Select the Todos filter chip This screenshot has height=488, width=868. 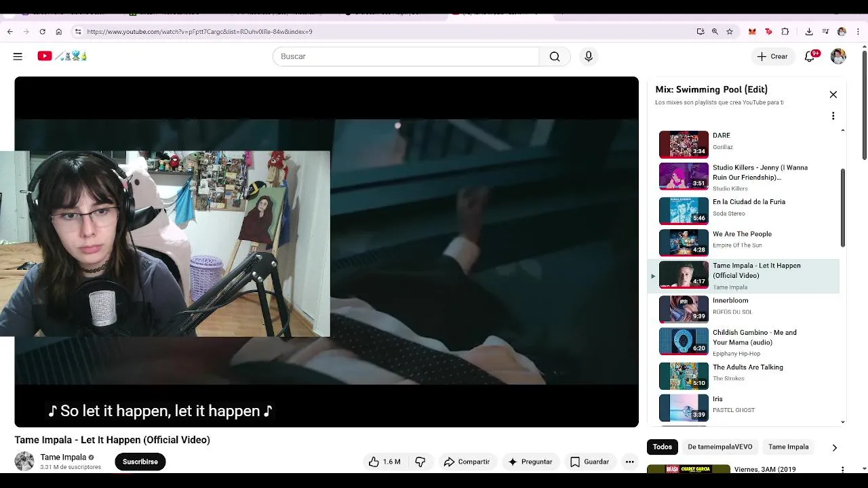(663, 447)
